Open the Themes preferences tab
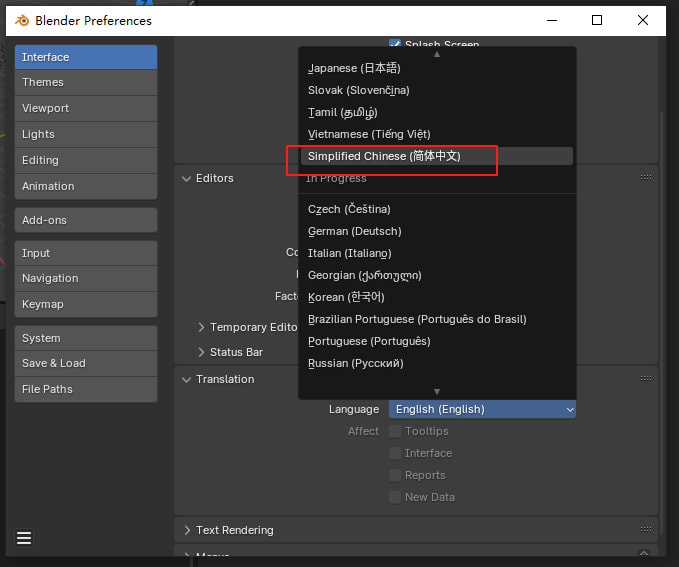 [x=86, y=82]
